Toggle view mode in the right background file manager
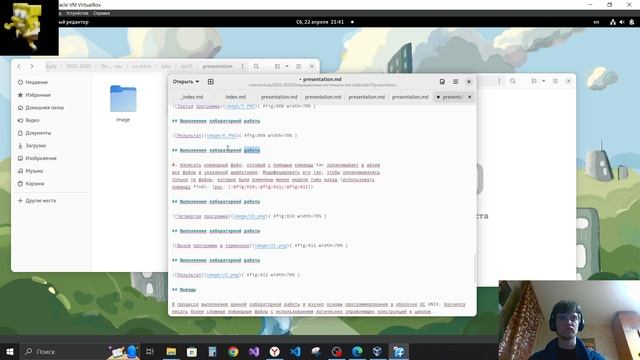The height and width of the screenshot is (360, 640). pyautogui.click(x=534, y=81)
